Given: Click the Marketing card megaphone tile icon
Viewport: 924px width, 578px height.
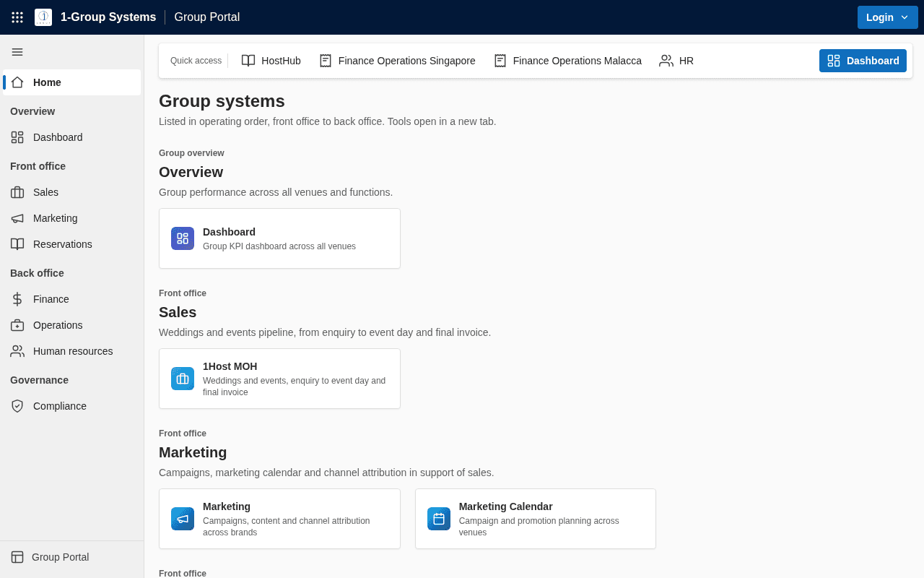Looking at the screenshot, I should (183, 519).
